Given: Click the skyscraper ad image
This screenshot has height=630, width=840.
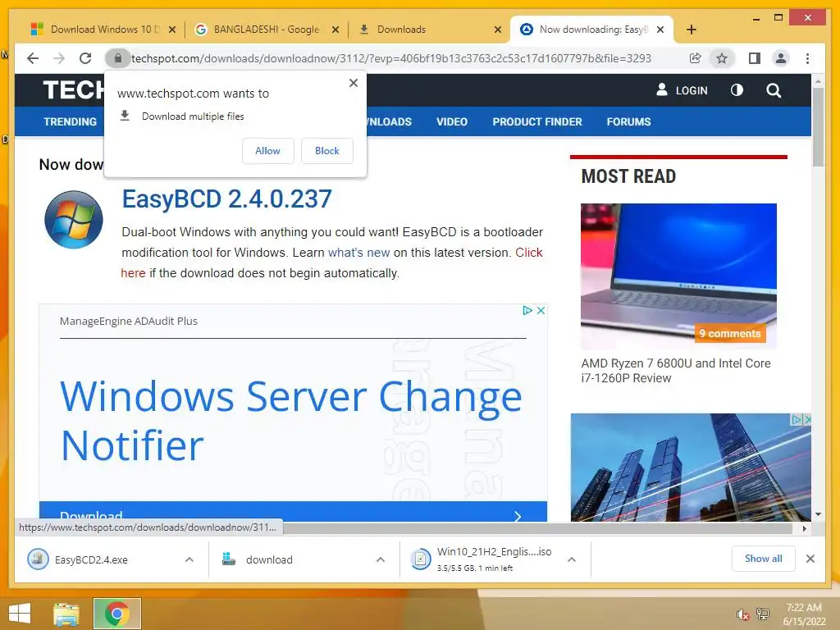Looking at the screenshot, I should pos(691,467).
